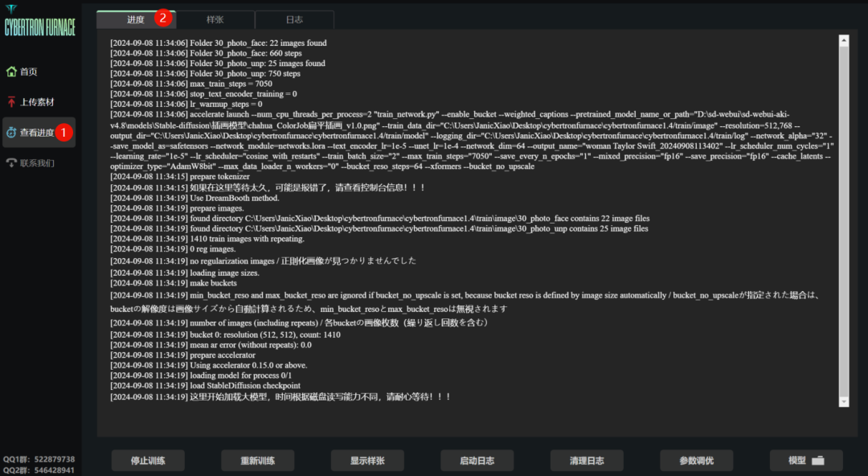The image size is (868, 476).
Task: Switch to the 样张 tab
Action: point(215,19)
